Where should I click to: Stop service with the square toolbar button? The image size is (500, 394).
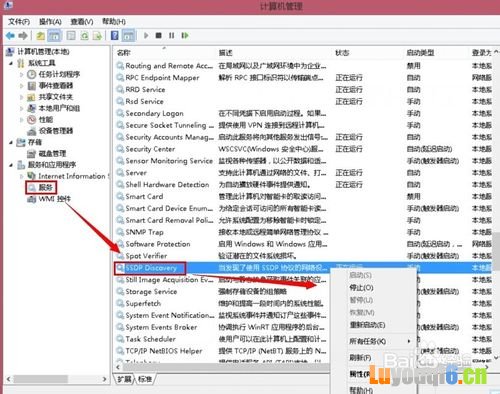coord(159,35)
